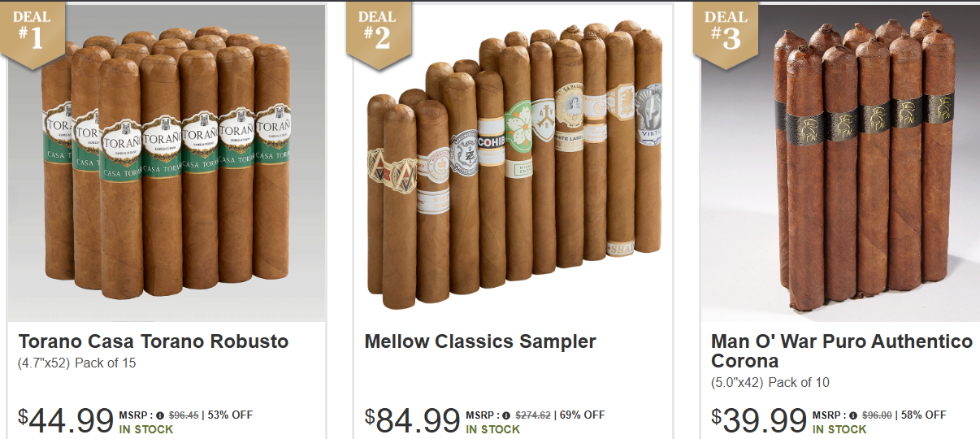
Task: Click In Stock status under Mellow Classics
Action: pos(492,429)
